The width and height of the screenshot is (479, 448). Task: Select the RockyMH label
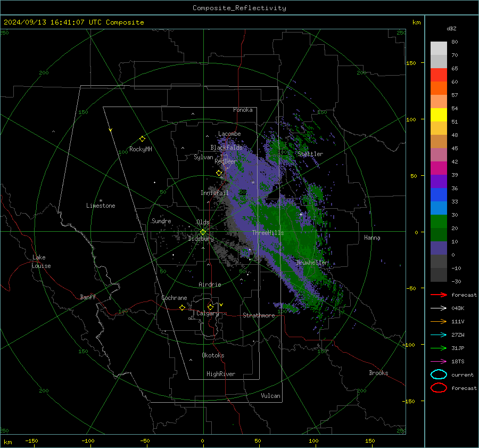click(141, 149)
